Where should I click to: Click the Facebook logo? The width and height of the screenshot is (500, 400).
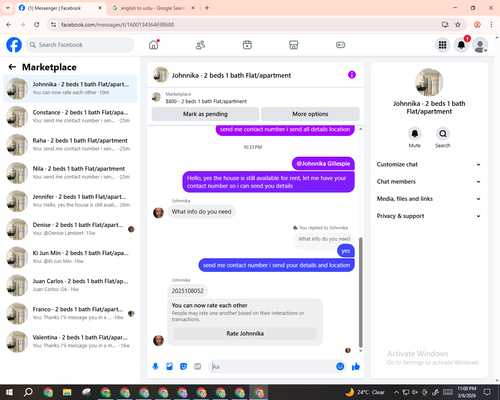point(14,45)
